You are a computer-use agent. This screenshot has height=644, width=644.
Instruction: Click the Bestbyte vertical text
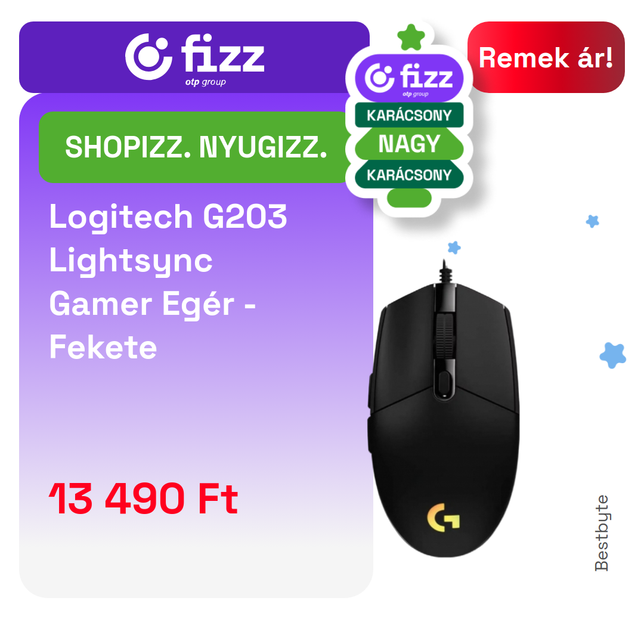[x=602, y=532]
